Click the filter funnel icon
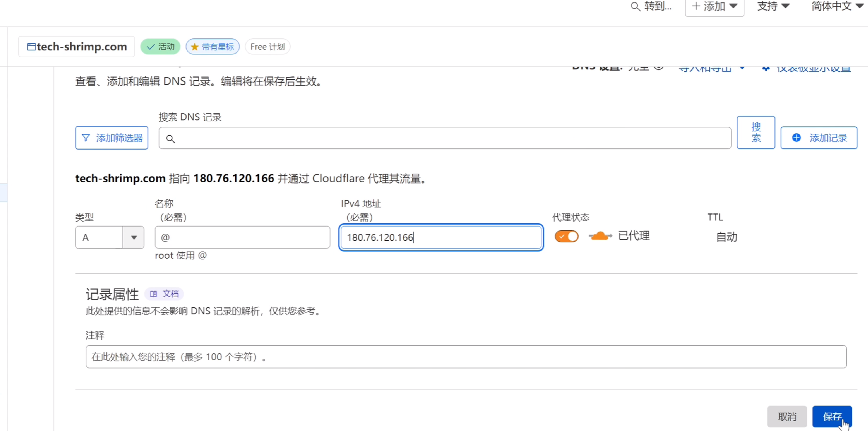 (x=86, y=138)
